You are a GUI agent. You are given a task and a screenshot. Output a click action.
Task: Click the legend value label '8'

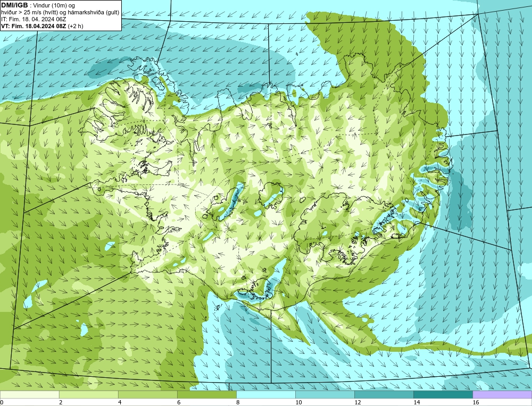coord(238,402)
